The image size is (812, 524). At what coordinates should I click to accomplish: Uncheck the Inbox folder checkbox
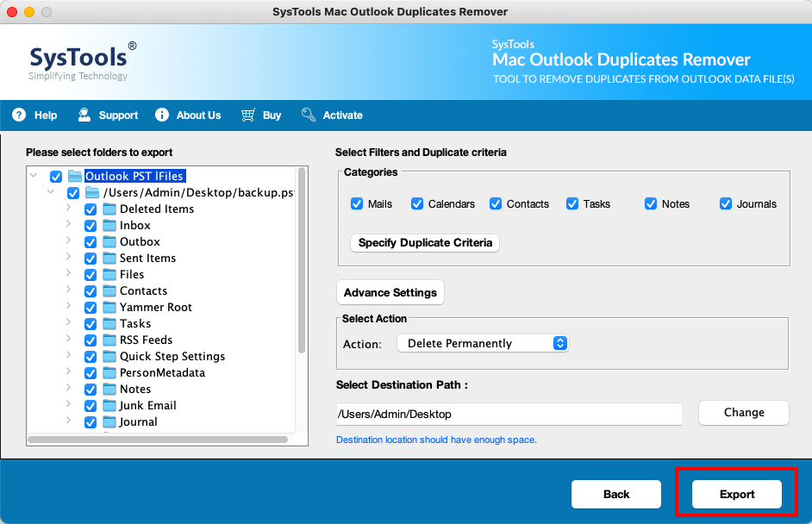(91, 226)
